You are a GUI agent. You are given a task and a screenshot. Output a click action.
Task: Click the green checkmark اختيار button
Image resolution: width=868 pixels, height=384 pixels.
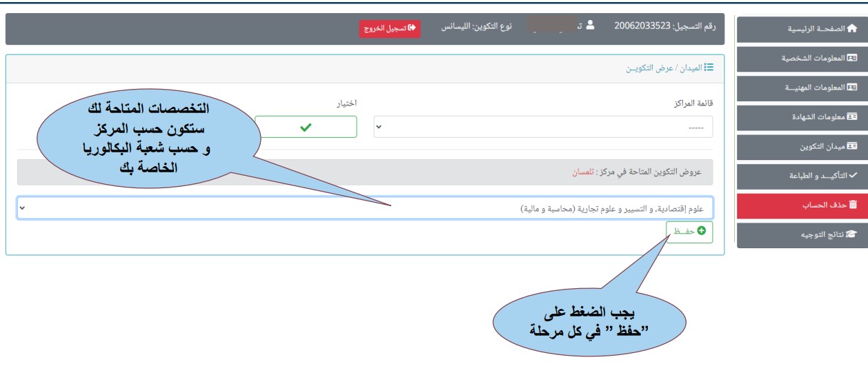pyautogui.click(x=306, y=128)
